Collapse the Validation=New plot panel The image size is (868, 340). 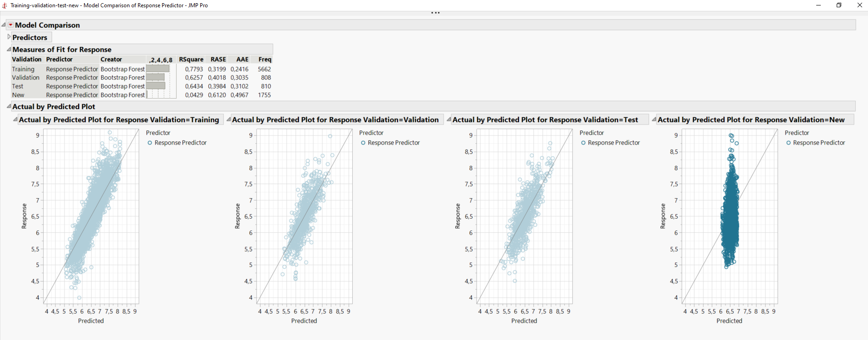point(654,120)
